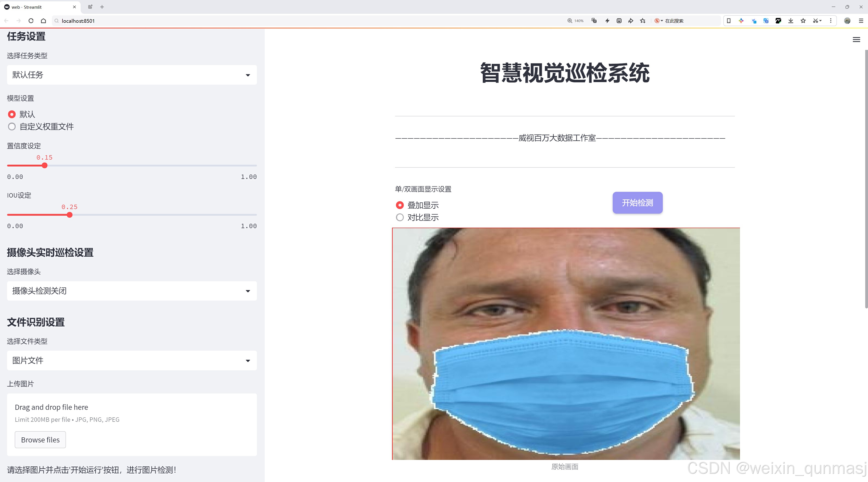
Task: Open the scissors screenshot tool
Action: click(815, 21)
